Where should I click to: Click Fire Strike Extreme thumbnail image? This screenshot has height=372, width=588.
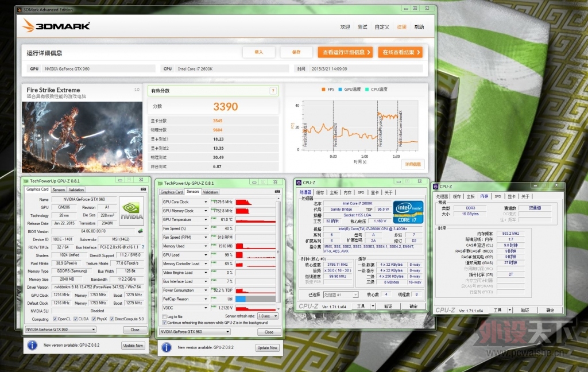(x=82, y=137)
